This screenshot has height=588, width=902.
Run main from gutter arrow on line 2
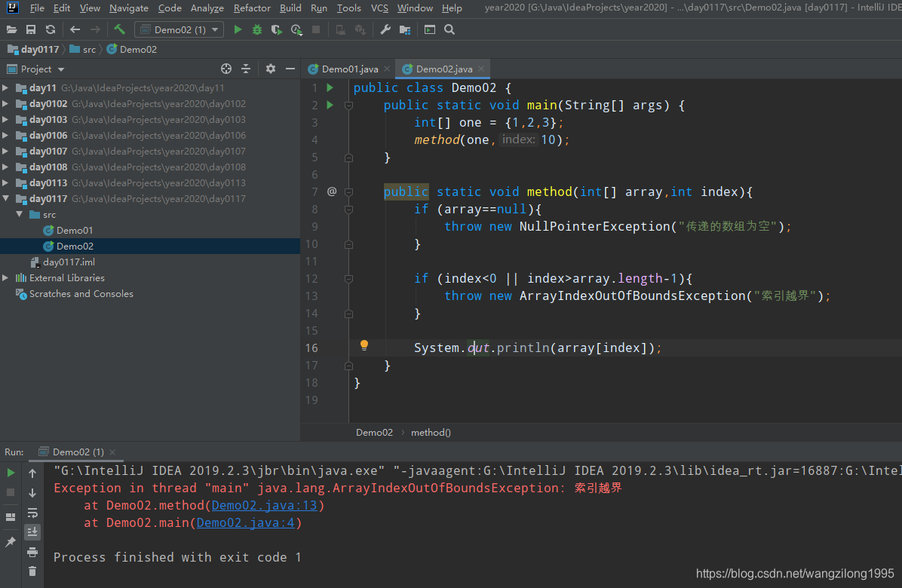click(330, 105)
